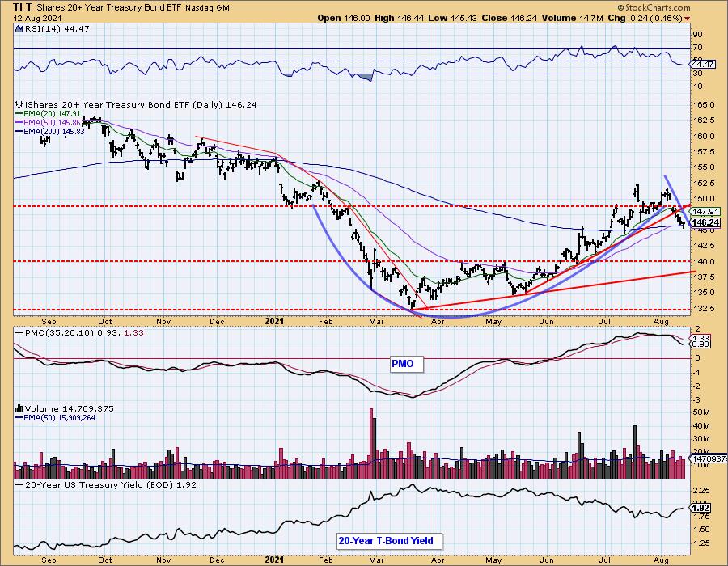Select the 140.0 price axis label
The height and width of the screenshot is (566, 728).
[x=705, y=261]
